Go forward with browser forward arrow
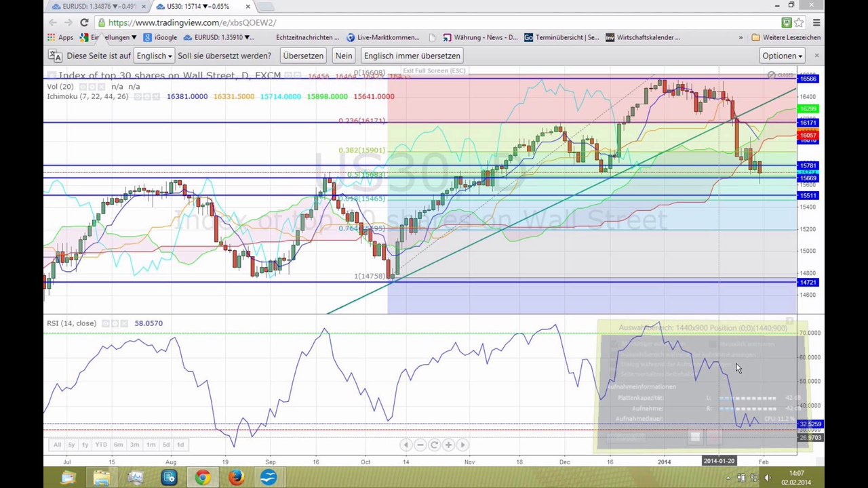 (68, 22)
